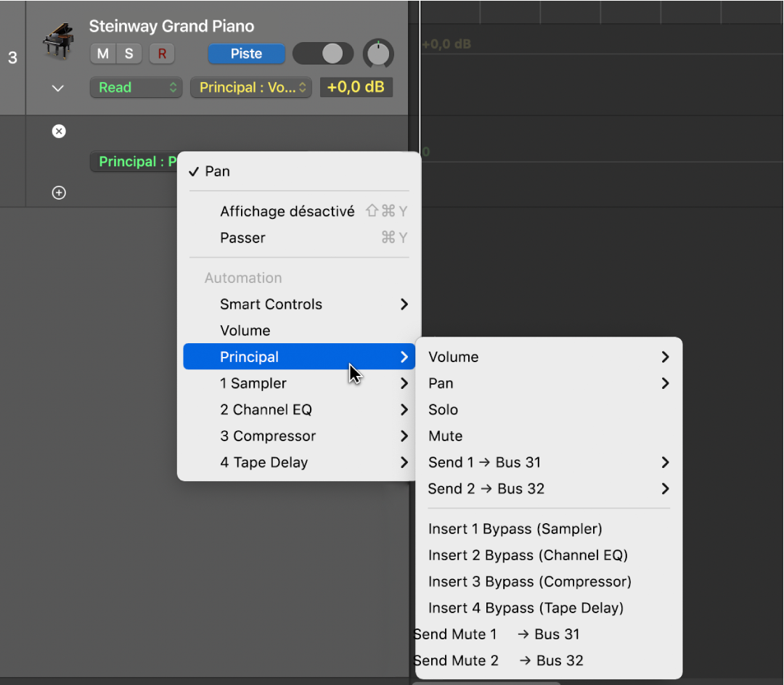Solo the Steinway Grand Piano track
The image size is (784, 685).
pyautogui.click(x=129, y=54)
